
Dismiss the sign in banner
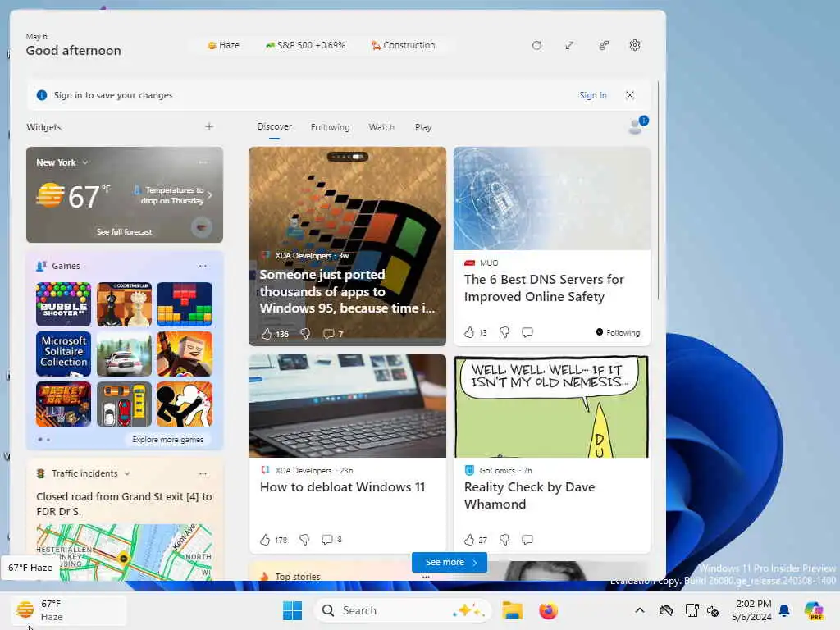click(630, 95)
